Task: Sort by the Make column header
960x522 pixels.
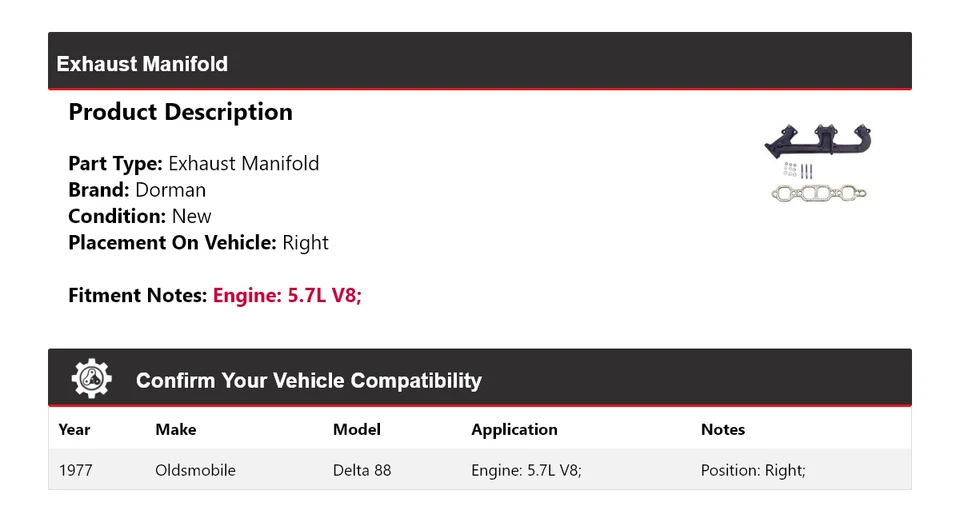Action: point(176,429)
